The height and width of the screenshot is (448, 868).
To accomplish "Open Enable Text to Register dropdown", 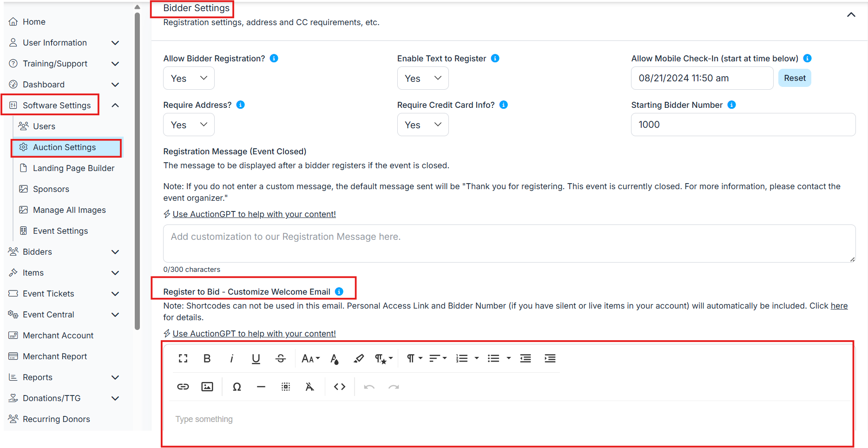I will point(422,78).
